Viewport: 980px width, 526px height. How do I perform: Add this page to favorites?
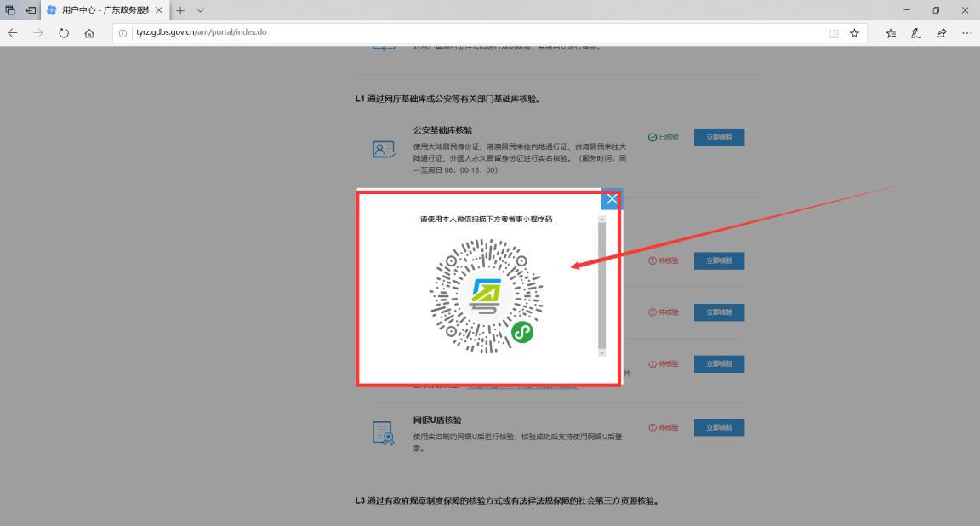854,33
